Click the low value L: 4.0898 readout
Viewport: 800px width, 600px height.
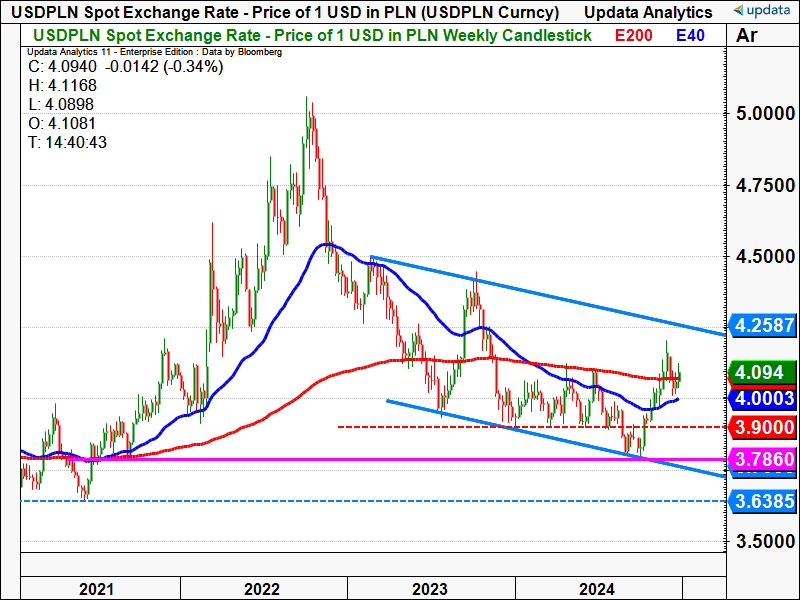[x=61, y=104]
